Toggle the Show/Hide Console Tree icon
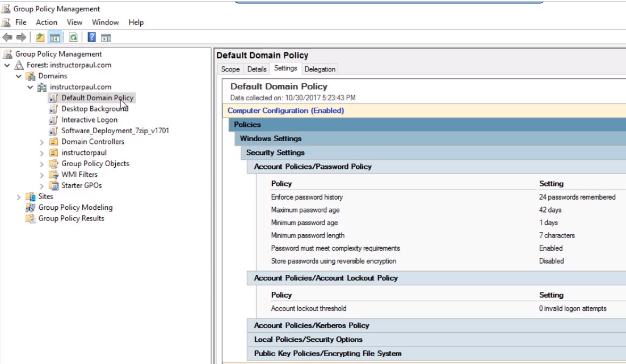The height and width of the screenshot is (364, 626). point(54,37)
